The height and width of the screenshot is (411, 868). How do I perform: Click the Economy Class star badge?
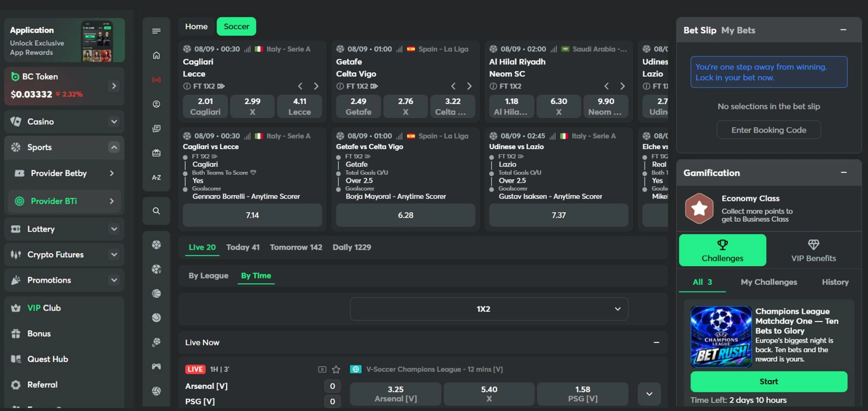coord(699,208)
